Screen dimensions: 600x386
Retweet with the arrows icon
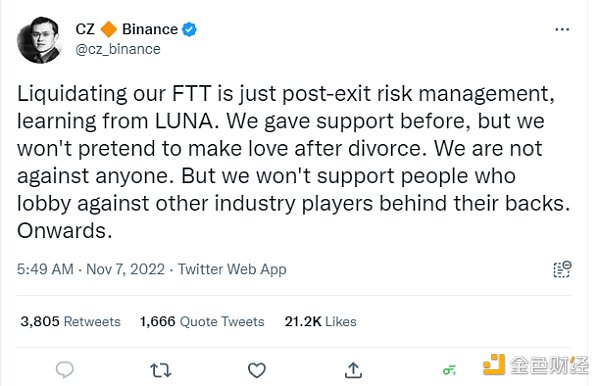pyautogui.click(x=161, y=370)
